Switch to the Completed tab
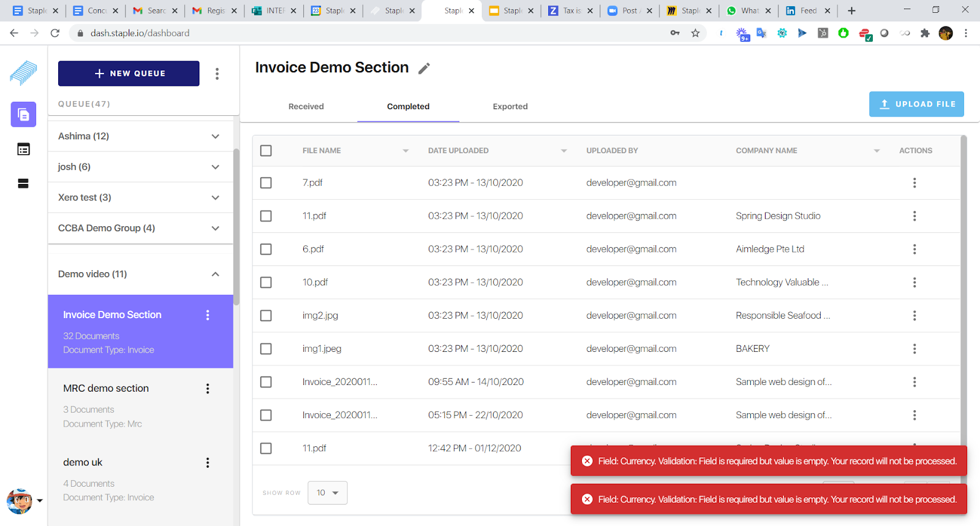The width and height of the screenshot is (980, 526). coord(408,107)
